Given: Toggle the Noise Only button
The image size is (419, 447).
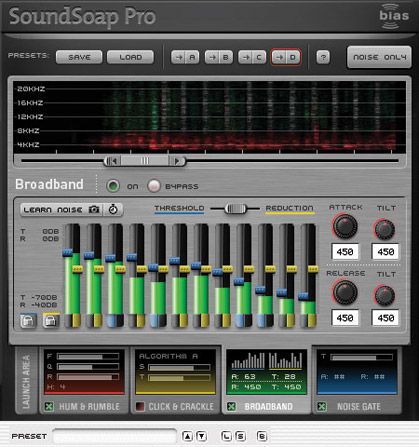Looking at the screenshot, I should 379,57.
